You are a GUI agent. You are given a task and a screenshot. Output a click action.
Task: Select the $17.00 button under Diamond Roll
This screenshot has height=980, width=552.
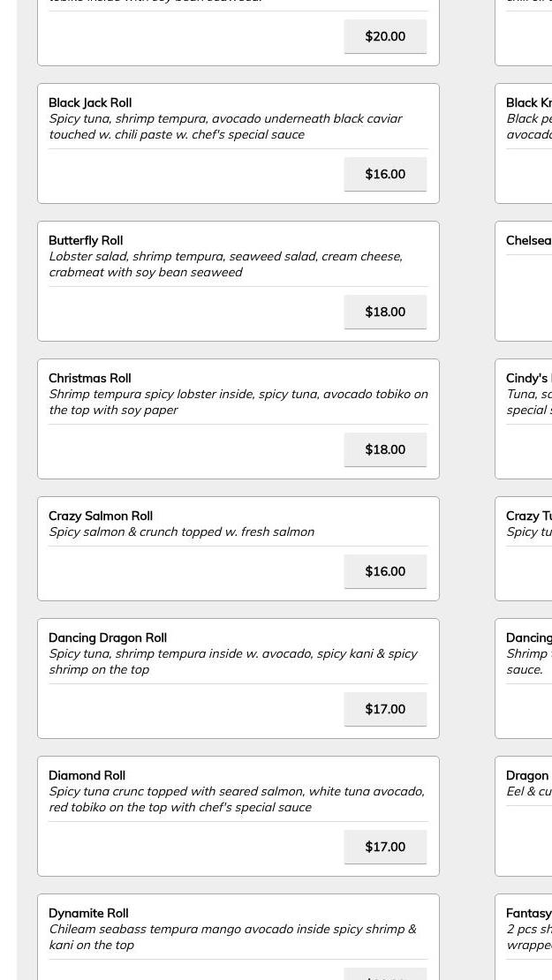coord(385,847)
